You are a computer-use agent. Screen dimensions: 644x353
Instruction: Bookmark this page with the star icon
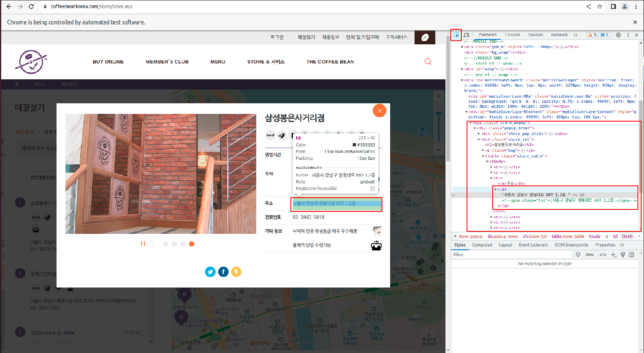[600, 7]
